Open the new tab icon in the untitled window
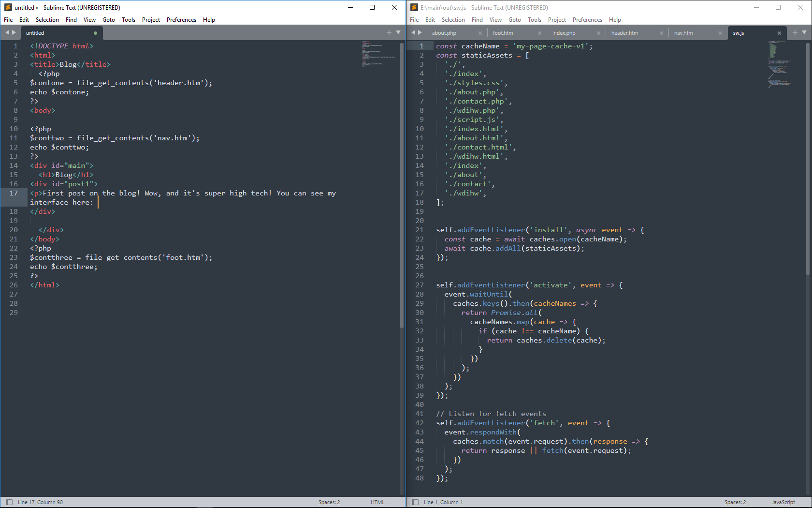 point(389,32)
